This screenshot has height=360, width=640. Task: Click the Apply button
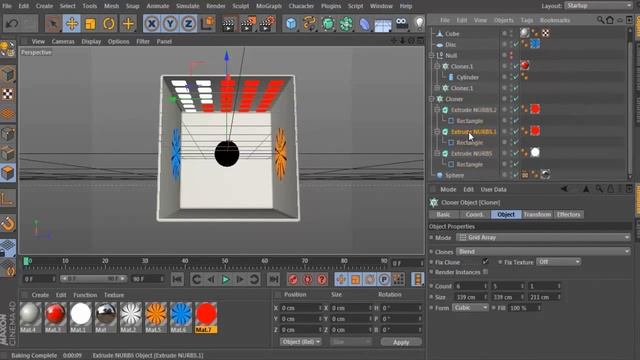point(401,342)
